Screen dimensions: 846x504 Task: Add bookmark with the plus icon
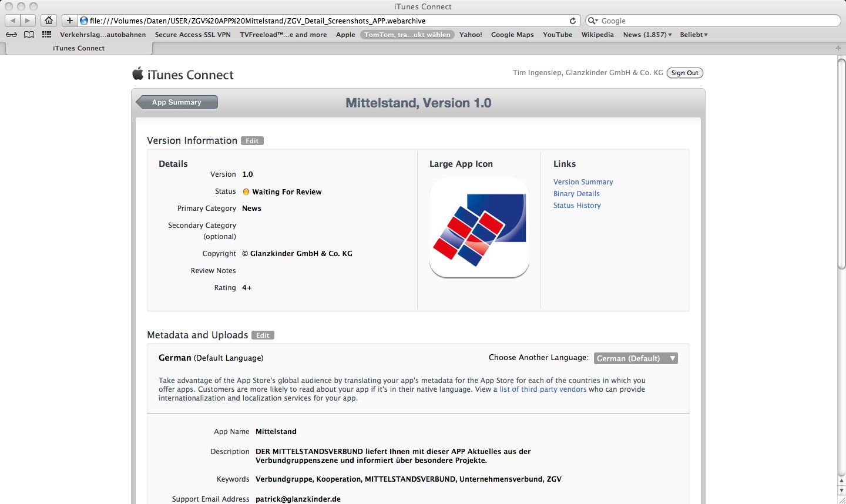pos(69,21)
